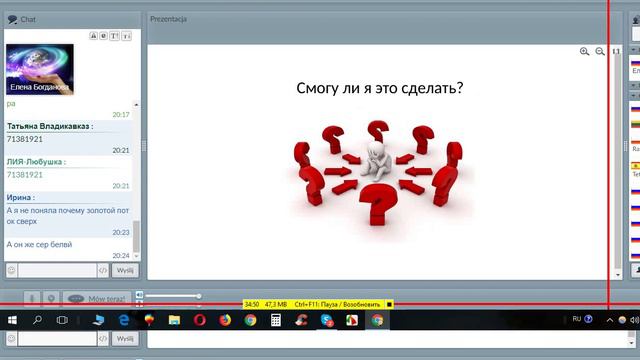Switch to the highlighted active Chrome taskbar icon
640x360 pixels.
click(377, 320)
